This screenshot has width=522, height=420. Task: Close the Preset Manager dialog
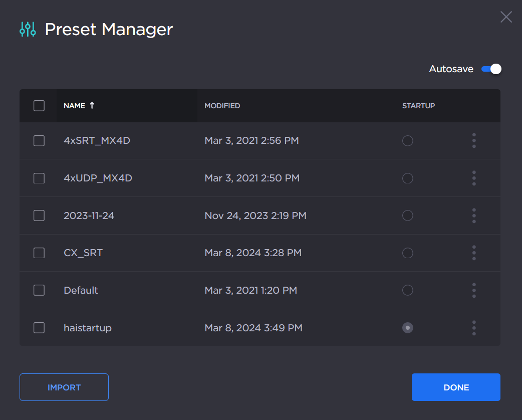pyautogui.click(x=506, y=17)
